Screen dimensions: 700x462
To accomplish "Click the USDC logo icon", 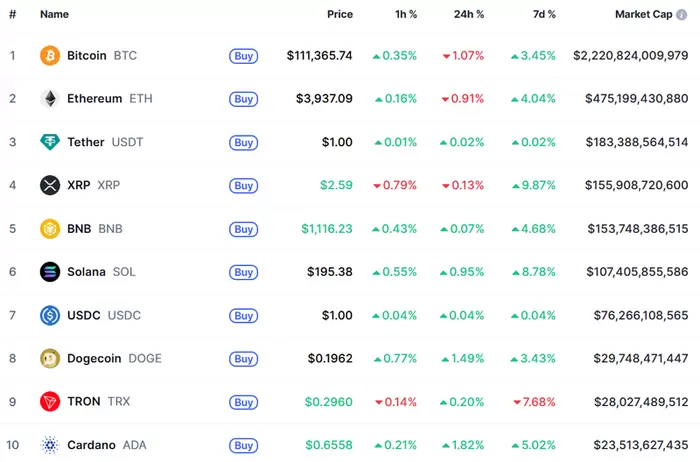I will [x=50, y=315].
